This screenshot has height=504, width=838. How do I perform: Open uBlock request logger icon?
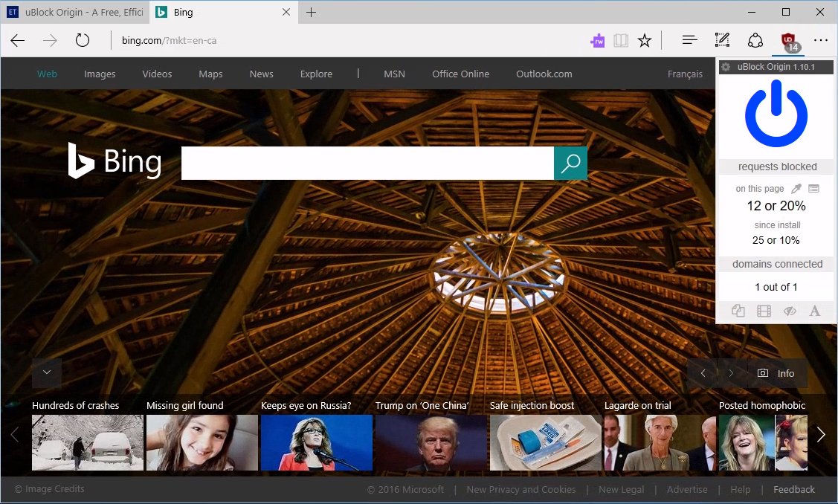(813, 189)
